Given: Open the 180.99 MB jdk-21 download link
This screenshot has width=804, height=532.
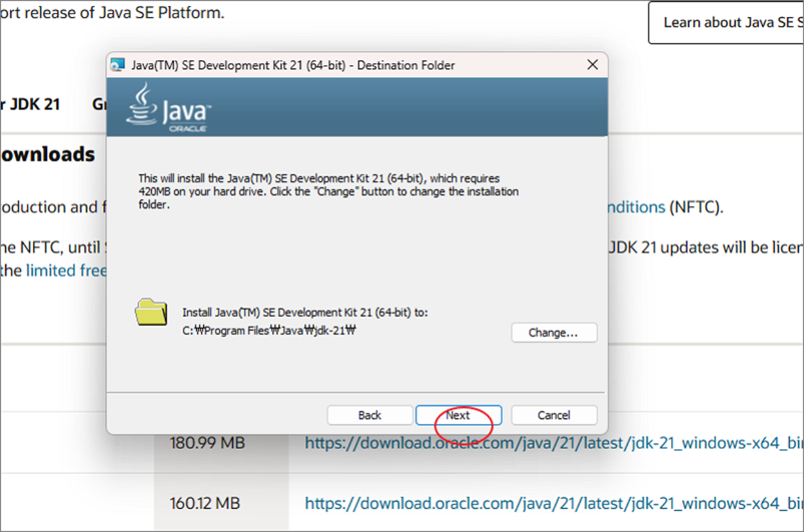Looking at the screenshot, I should 554,443.
